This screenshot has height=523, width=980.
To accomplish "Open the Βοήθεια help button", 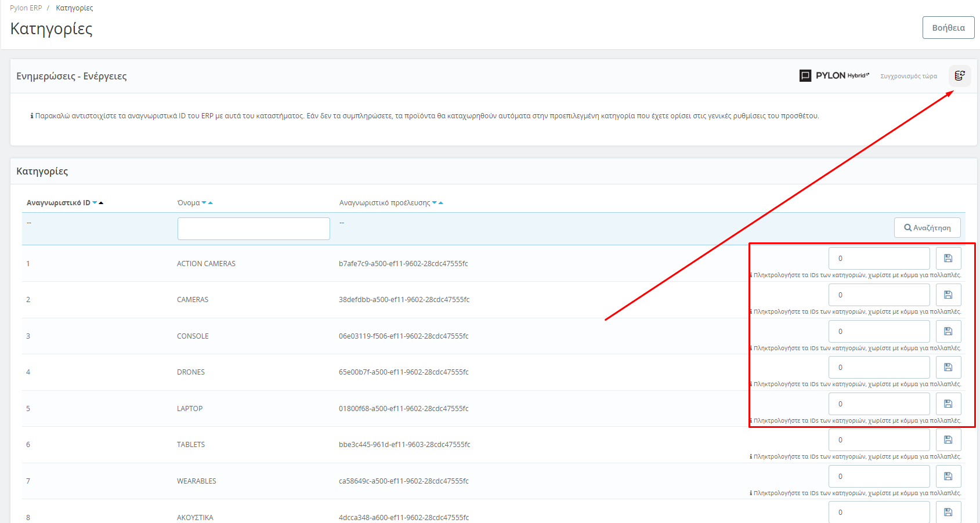I will coord(948,28).
